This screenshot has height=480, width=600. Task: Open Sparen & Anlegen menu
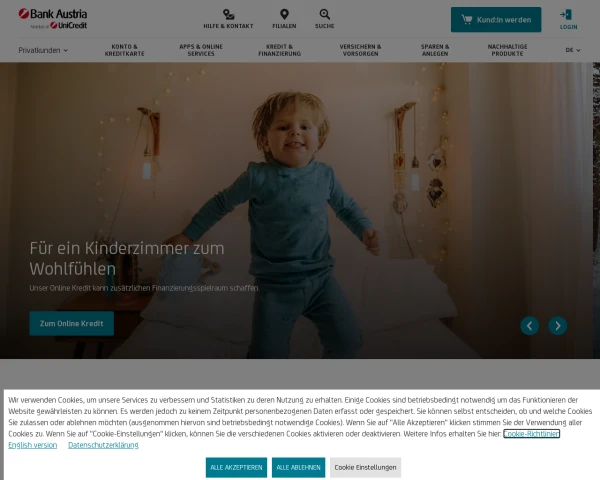coord(435,50)
